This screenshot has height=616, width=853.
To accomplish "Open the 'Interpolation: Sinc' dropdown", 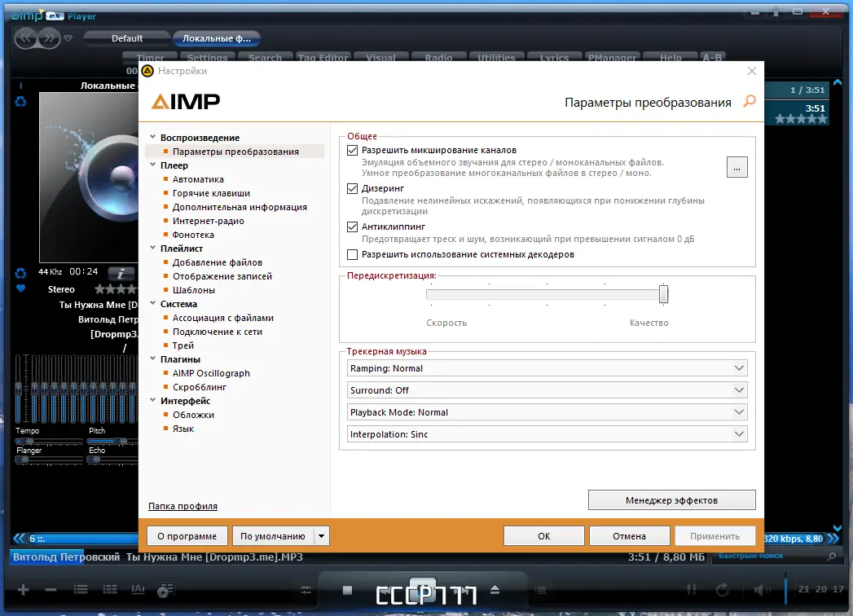I will tap(547, 434).
